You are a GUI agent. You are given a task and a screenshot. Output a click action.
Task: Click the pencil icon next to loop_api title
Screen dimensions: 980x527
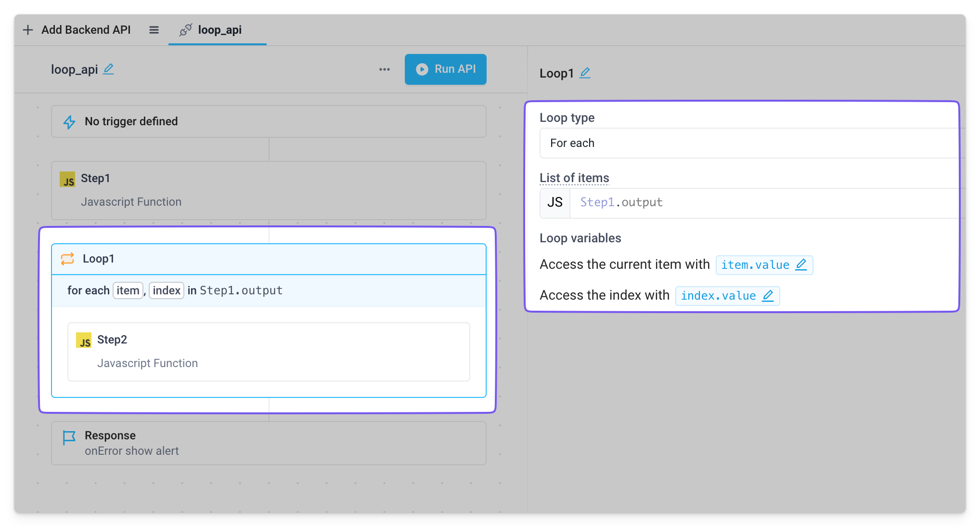109,69
